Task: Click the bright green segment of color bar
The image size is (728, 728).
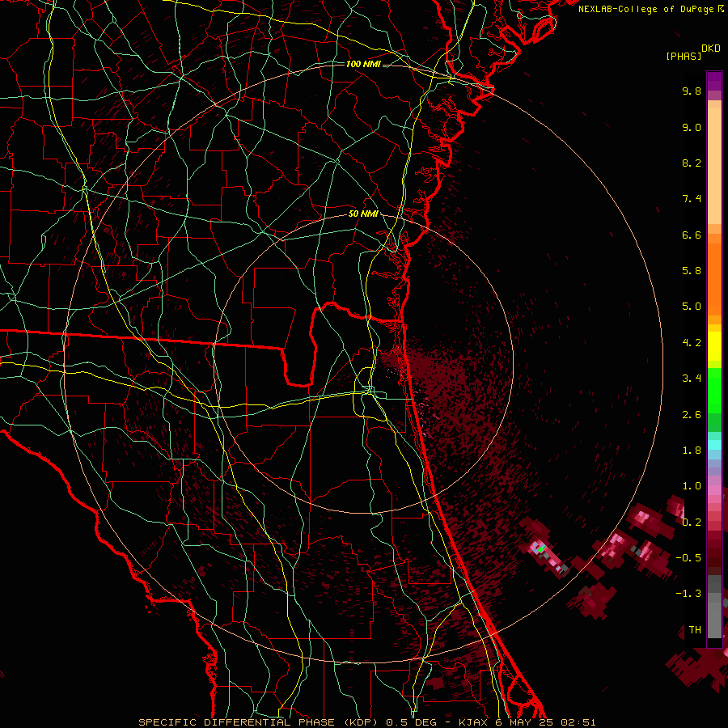Action: (714, 391)
